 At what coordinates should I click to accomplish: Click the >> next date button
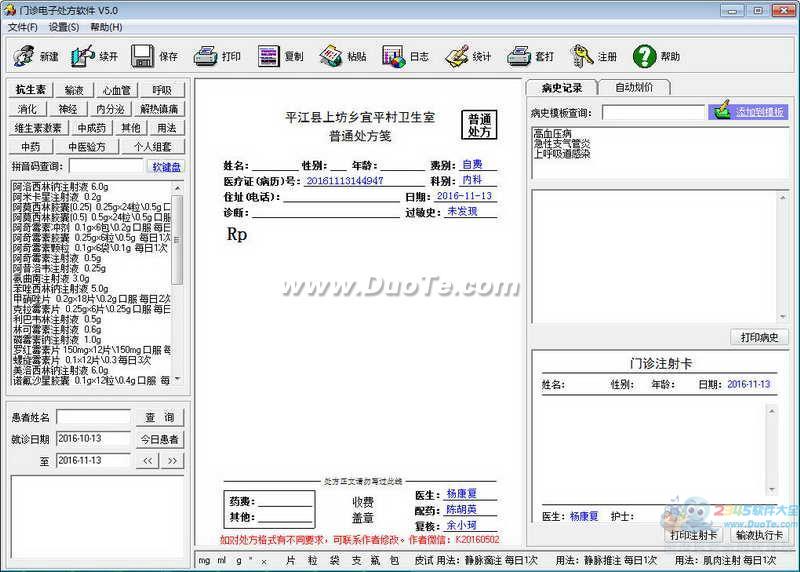(172, 461)
